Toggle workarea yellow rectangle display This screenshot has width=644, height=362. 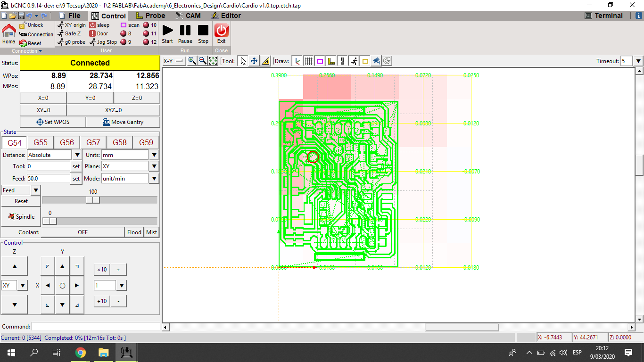click(x=365, y=61)
